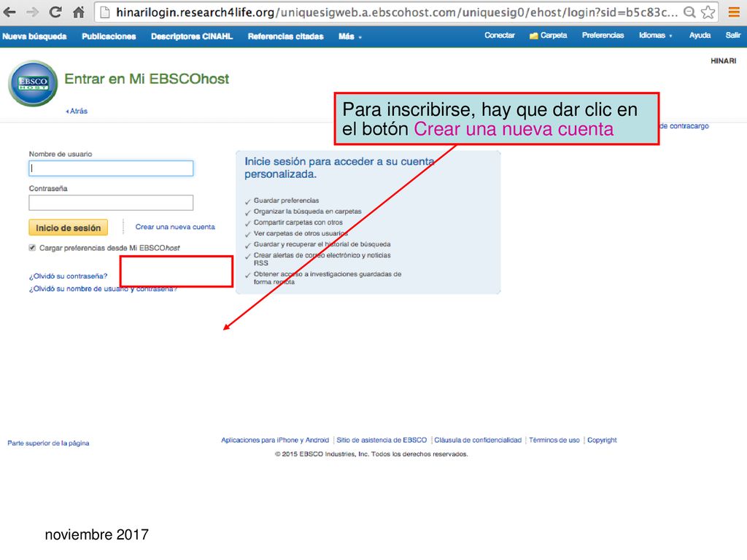The height and width of the screenshot is (560, 747).
Task: Open the Chrome hamburger menu
Action: 734,12
